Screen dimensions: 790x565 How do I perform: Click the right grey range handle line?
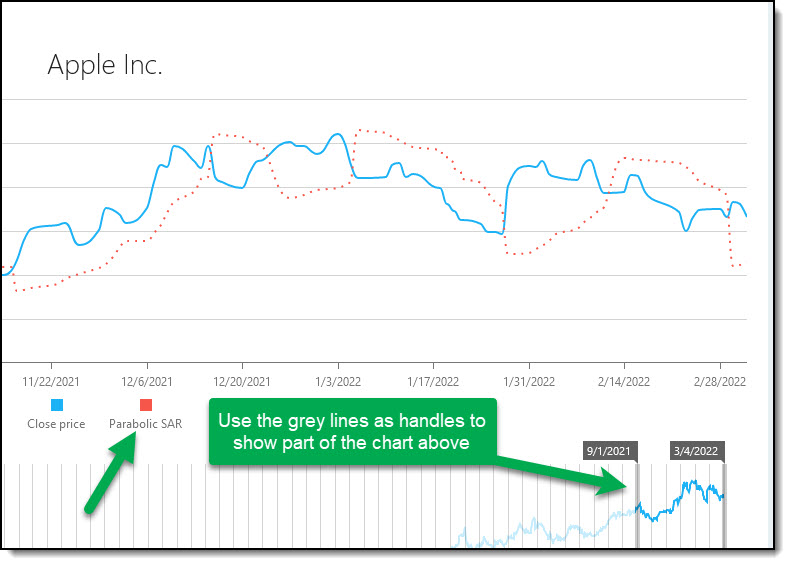(725, 505)
